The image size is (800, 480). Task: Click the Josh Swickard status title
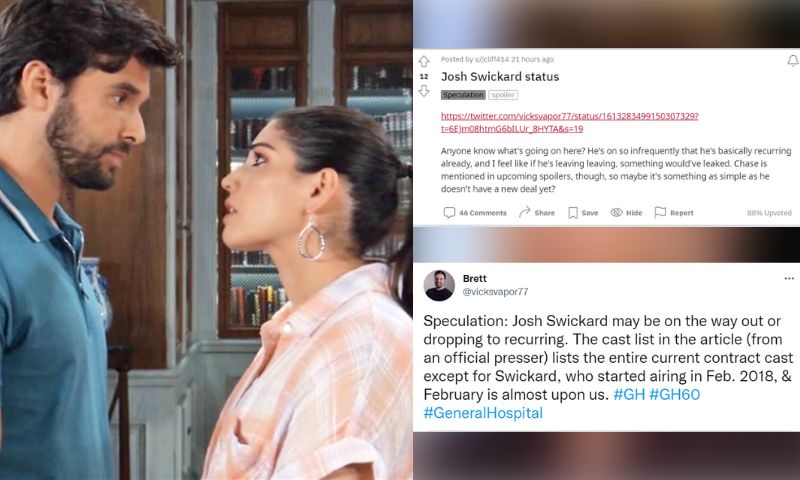[x=500, y=77]
